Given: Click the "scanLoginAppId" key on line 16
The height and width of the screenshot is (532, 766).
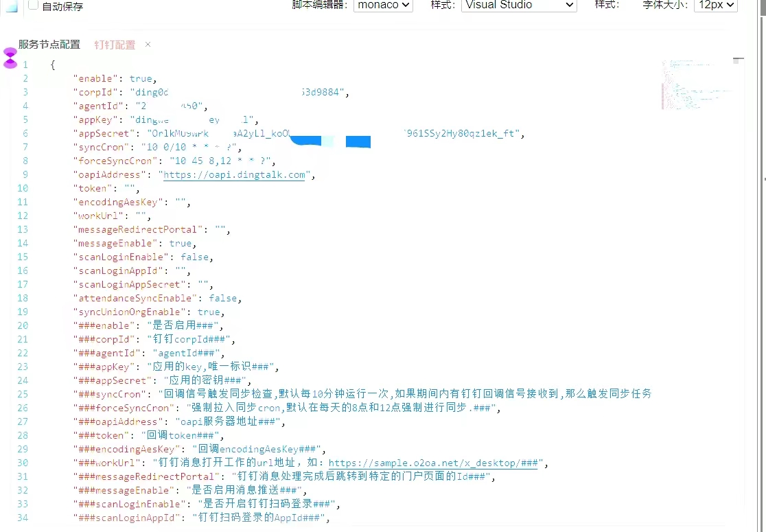Looking at the screenshot, I should tap(118, 270).
